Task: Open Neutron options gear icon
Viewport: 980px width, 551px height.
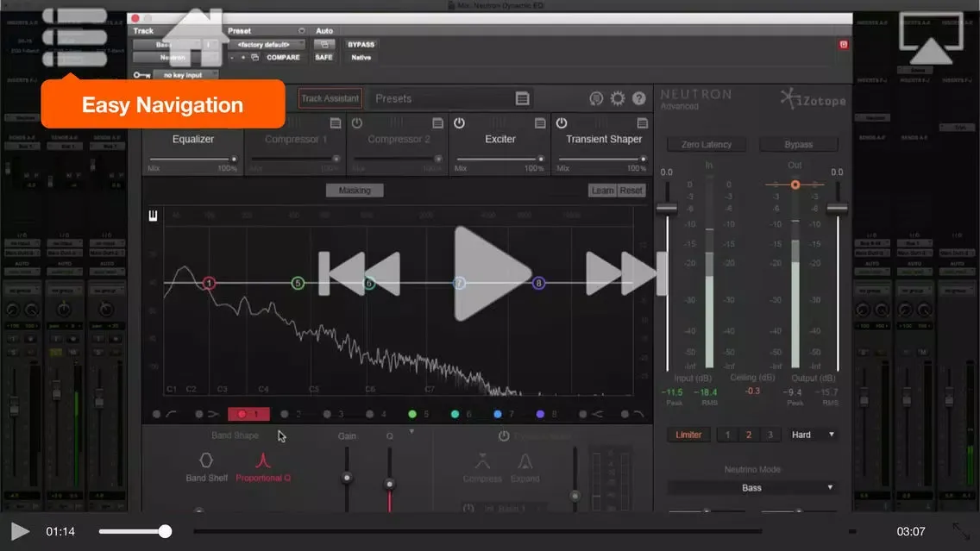Action: [618, 98]
